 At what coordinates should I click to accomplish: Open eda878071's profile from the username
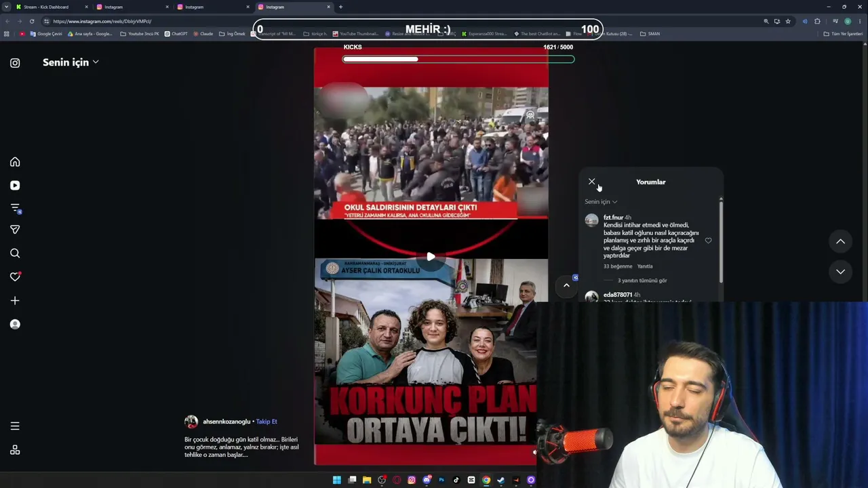pyautogui.click(x=618, y=295)
